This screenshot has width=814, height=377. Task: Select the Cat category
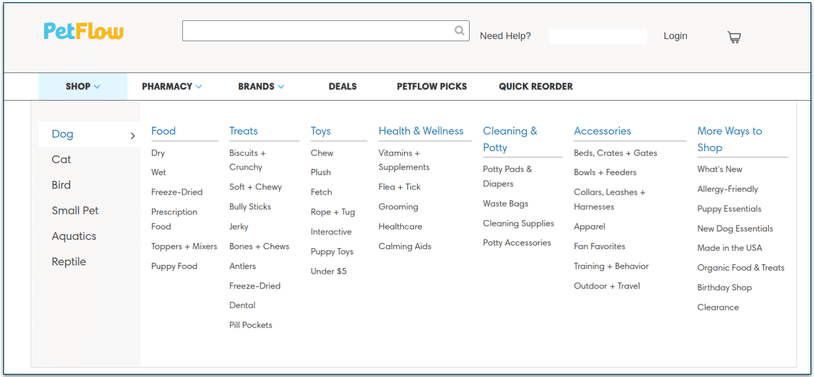[61, 159]
